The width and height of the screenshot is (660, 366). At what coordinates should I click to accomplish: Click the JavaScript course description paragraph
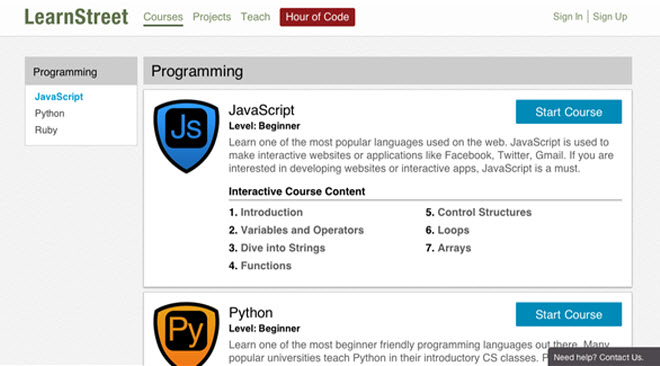tap(421, 155)
